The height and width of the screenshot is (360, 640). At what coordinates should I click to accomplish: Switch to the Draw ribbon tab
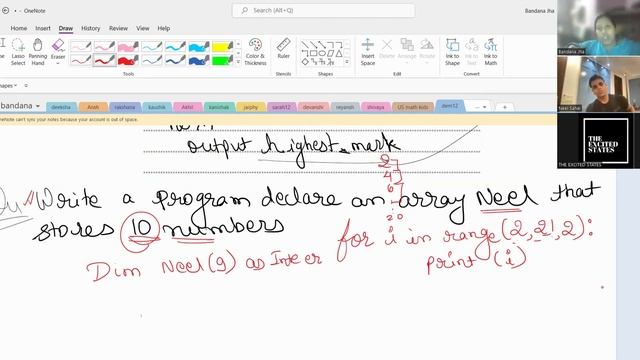tap(66, 28)
